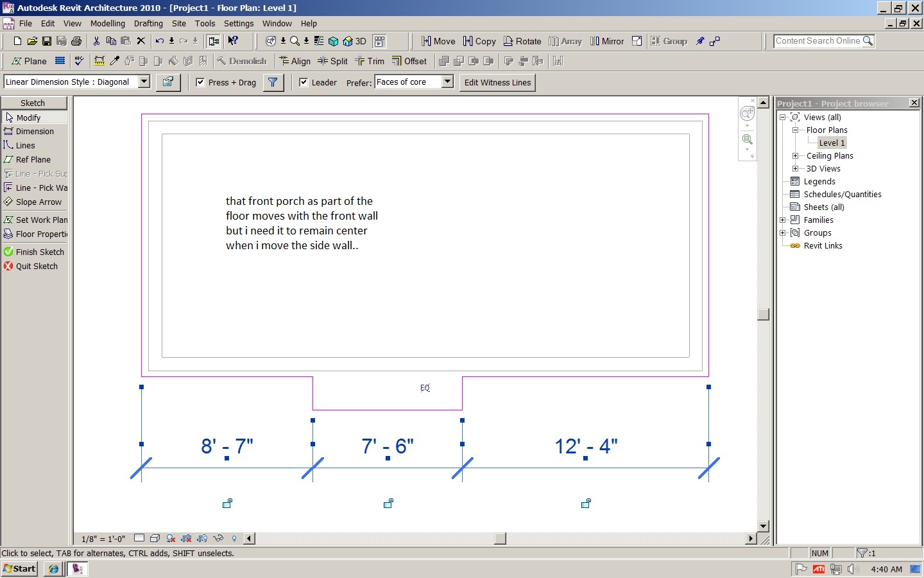
Task: Uncheck the Leader checkbox
Action: [304, 82]
